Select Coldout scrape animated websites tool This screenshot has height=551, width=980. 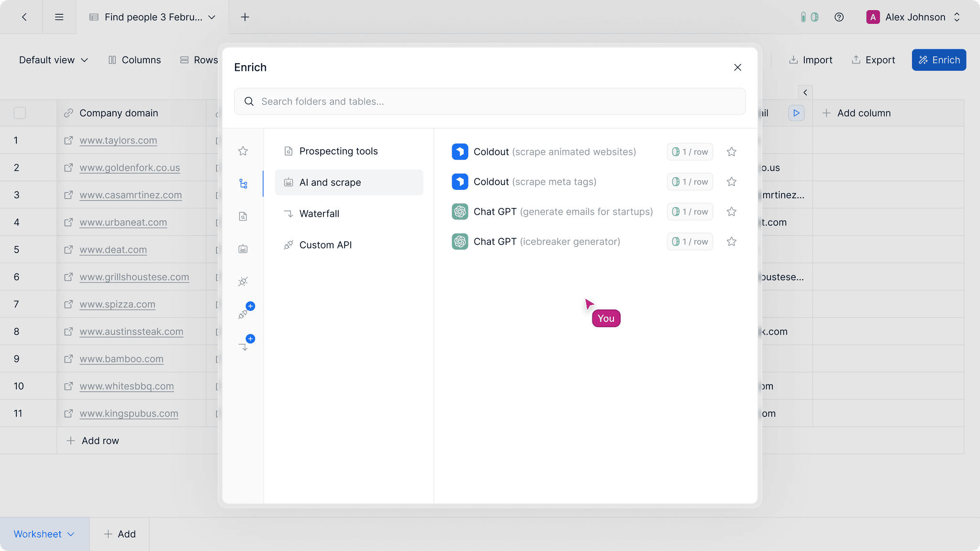544,152
